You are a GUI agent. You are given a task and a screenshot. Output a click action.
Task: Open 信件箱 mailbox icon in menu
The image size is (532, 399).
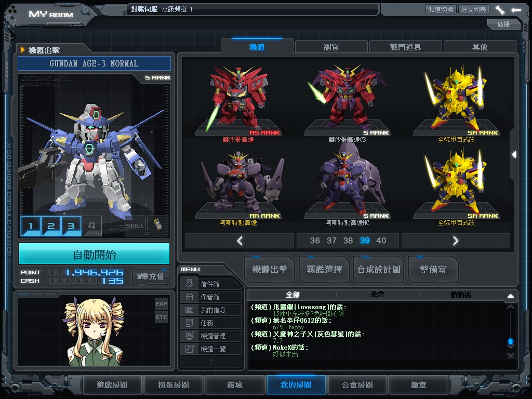click(x=189, y=283)
